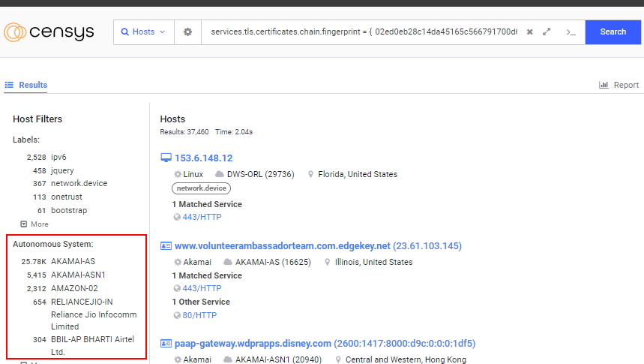Click the Censys logo
Viewport: 644px width, 364px height.
tap(49, 32)
